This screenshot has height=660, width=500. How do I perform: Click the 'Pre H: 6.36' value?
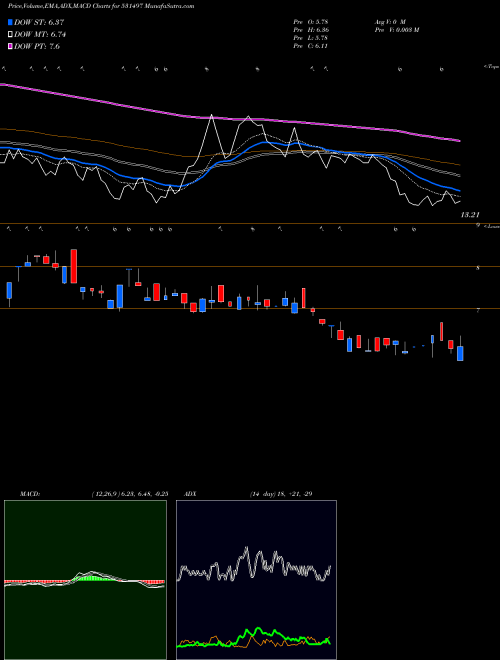(311, 30)
